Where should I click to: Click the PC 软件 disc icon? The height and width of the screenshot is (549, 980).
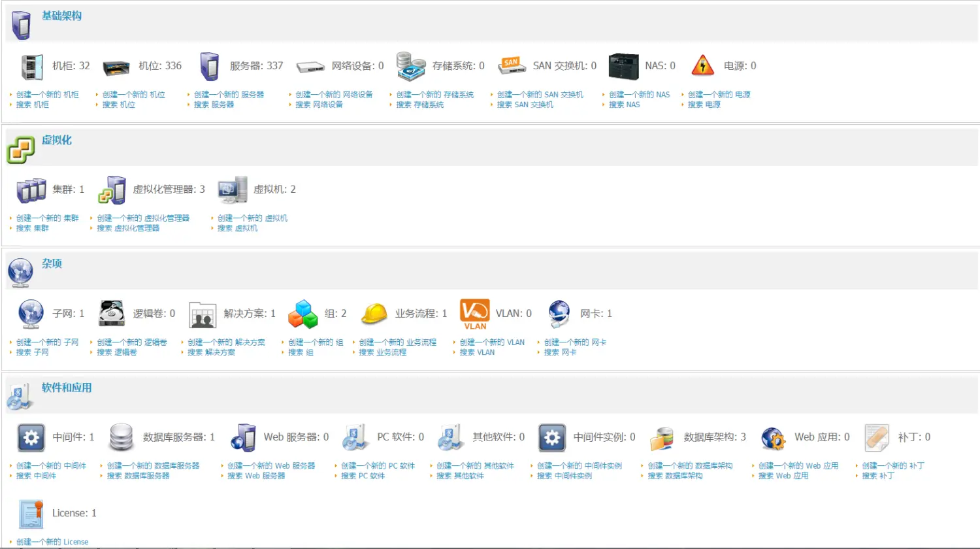(x=356, y=437)
